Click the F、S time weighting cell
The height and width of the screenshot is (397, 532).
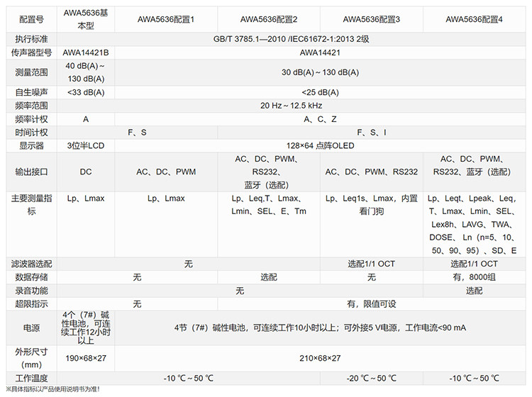pos(137,133)
